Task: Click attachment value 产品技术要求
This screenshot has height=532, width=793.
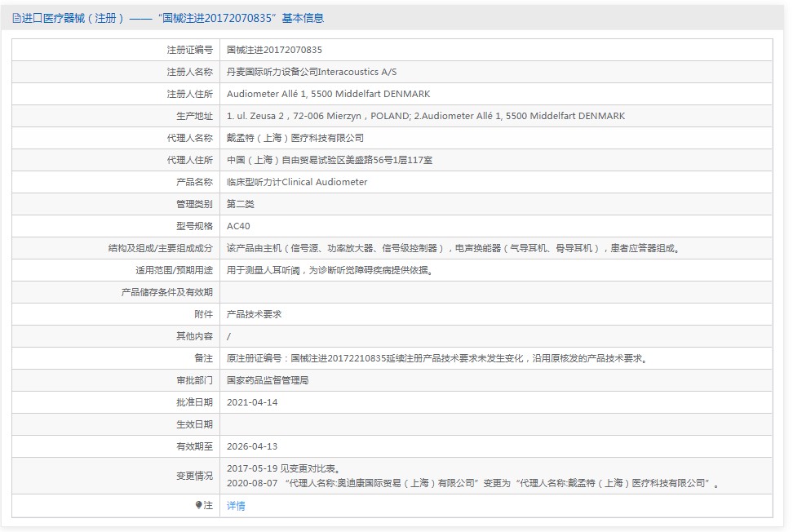Action: [254, 314]
